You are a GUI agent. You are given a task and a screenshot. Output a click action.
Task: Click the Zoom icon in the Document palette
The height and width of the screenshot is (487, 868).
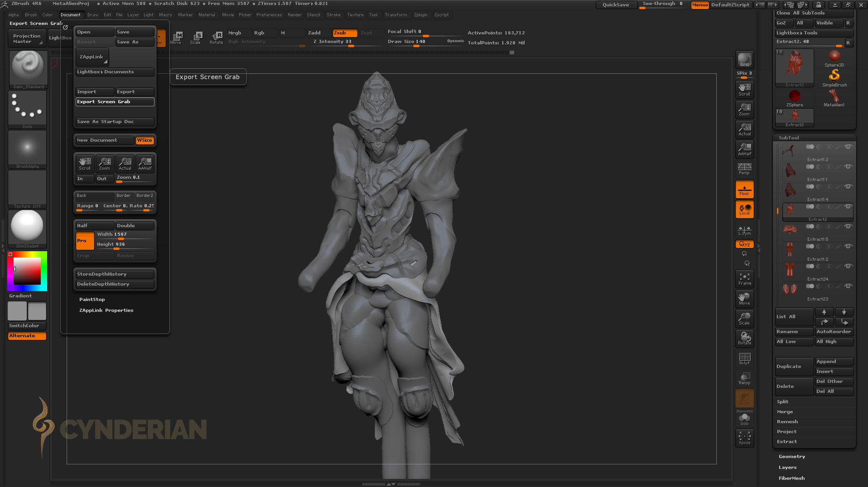pos(105,163)
